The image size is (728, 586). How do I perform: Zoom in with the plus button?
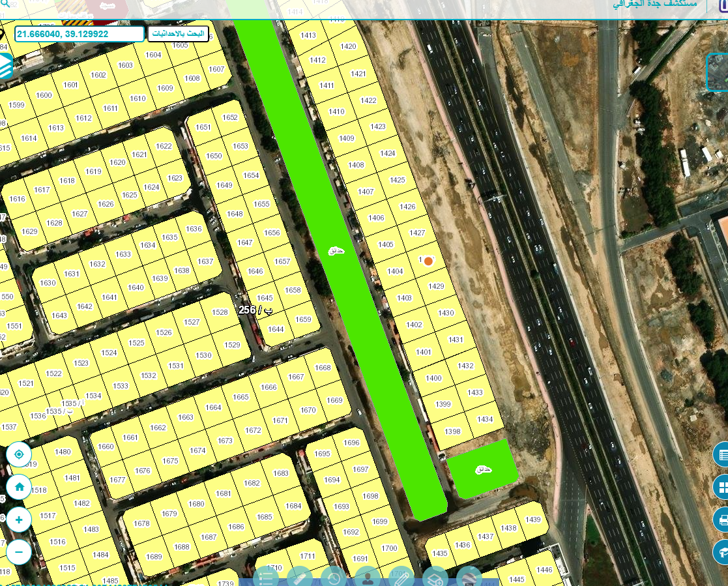coord(19,520)
